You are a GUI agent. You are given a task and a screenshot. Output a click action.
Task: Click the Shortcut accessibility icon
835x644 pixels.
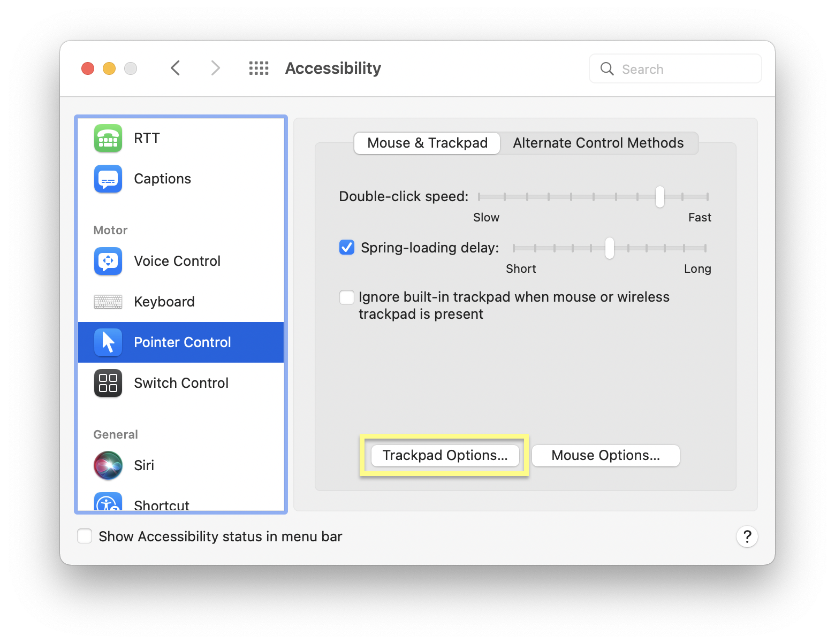coord(108,502)
